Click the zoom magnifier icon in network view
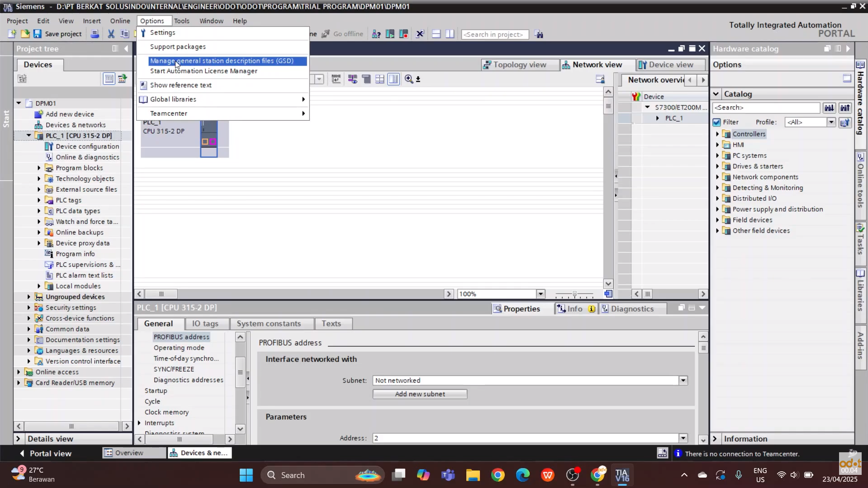Screen dimensions: 868x488 [x=409, y=79]
